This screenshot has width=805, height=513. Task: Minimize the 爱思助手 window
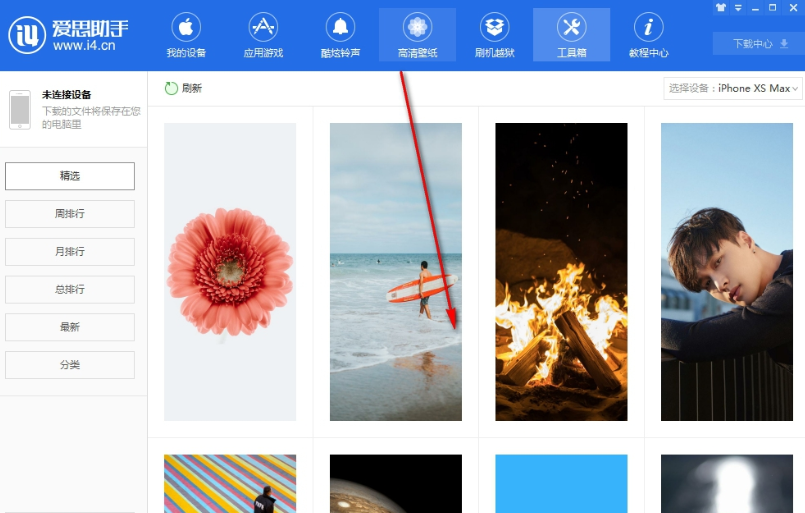pyautogui.click(x=755, y=8)
